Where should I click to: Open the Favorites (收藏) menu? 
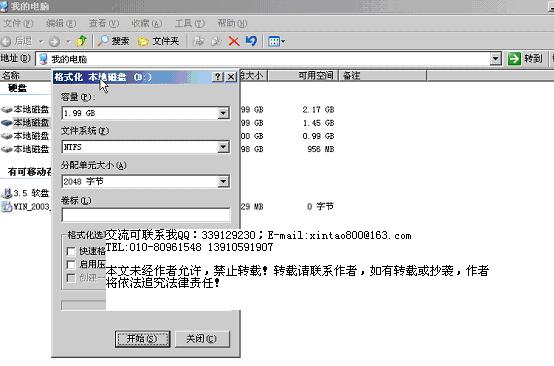(x=146, y=23)
